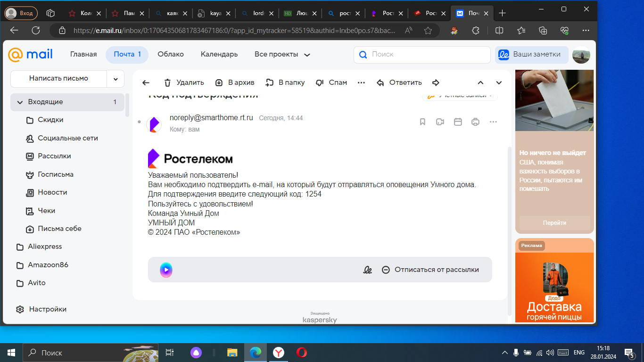
Task: Open the browser Collections icon
Action: point(543,30)
